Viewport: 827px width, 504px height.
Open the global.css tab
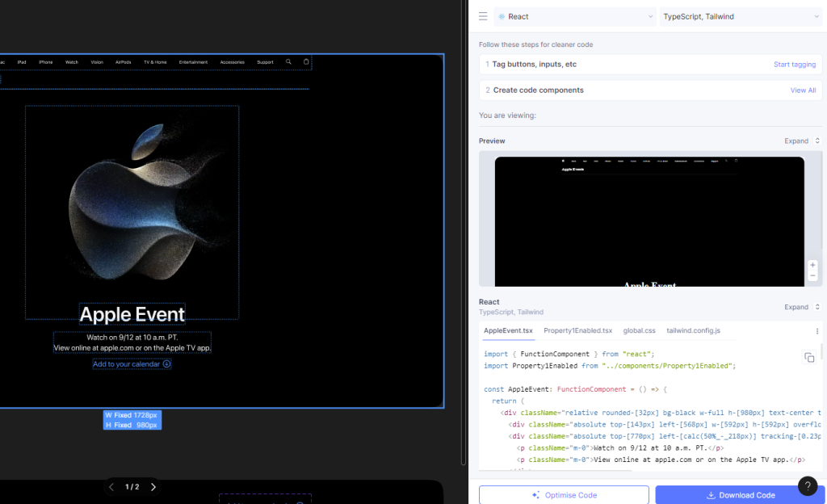pos(639,331)
